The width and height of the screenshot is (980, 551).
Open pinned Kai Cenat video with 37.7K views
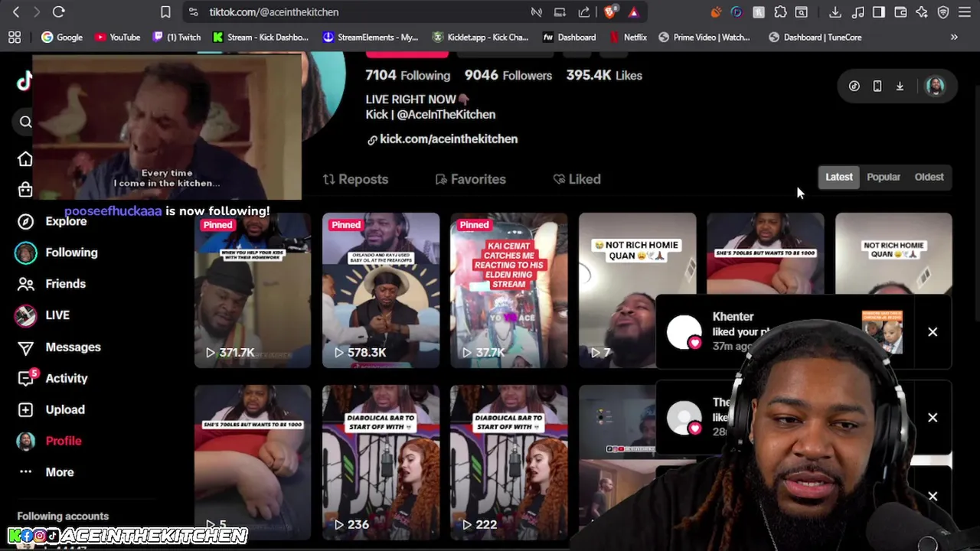509,291
